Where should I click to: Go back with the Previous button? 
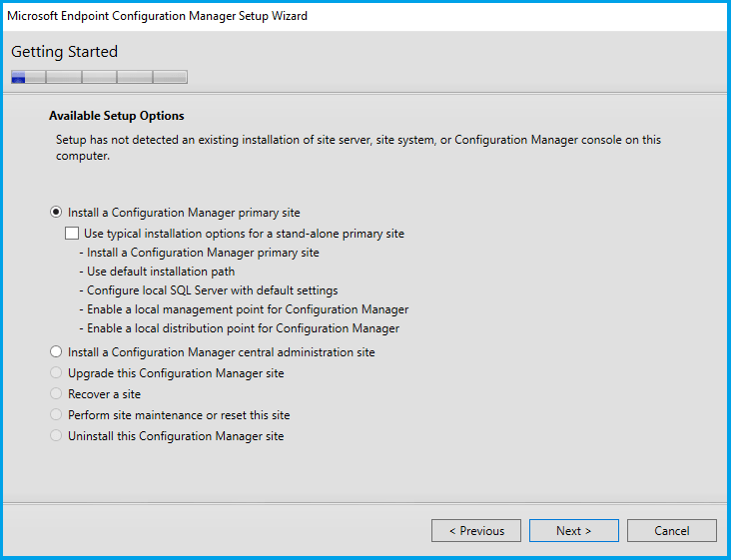tap(476, 531)
